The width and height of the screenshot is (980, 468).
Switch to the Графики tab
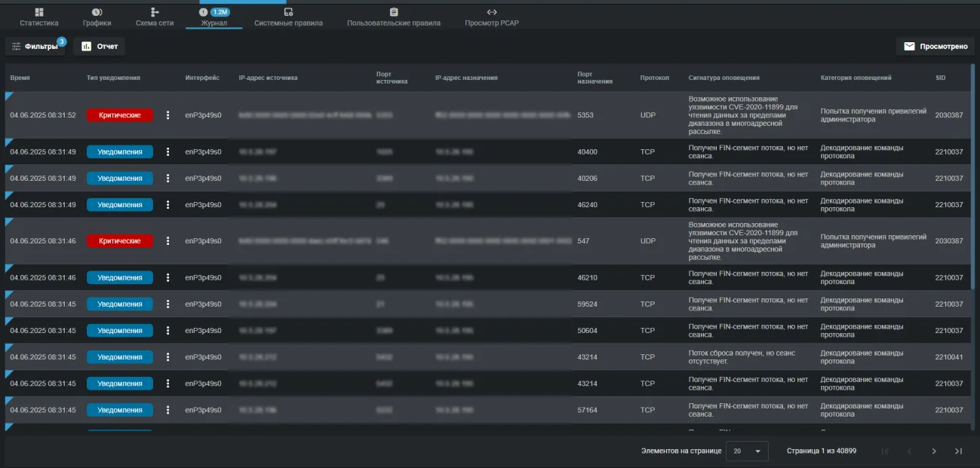97,17
